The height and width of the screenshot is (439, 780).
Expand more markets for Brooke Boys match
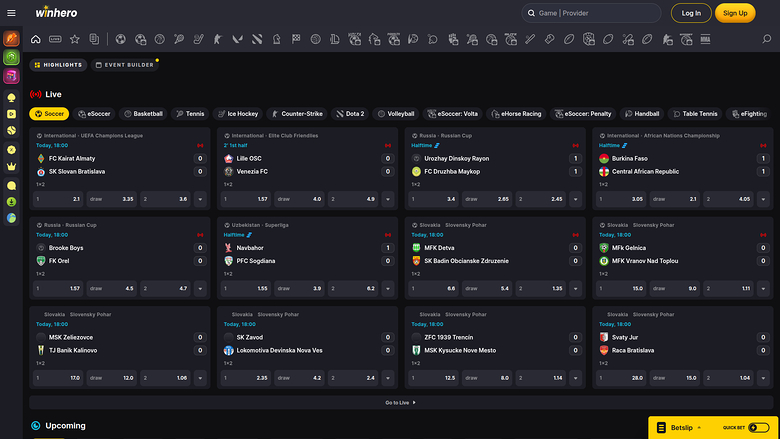click(x=200, y=288)
